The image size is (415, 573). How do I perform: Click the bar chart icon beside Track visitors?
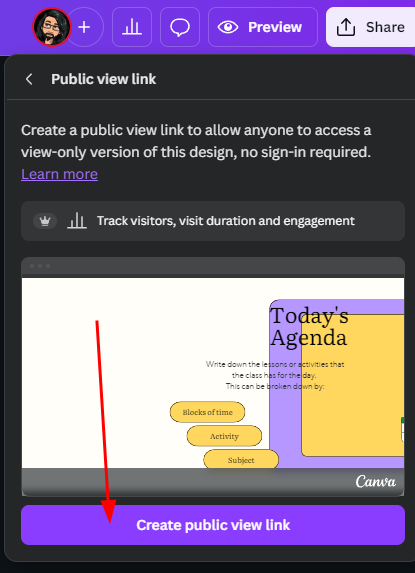77,221
